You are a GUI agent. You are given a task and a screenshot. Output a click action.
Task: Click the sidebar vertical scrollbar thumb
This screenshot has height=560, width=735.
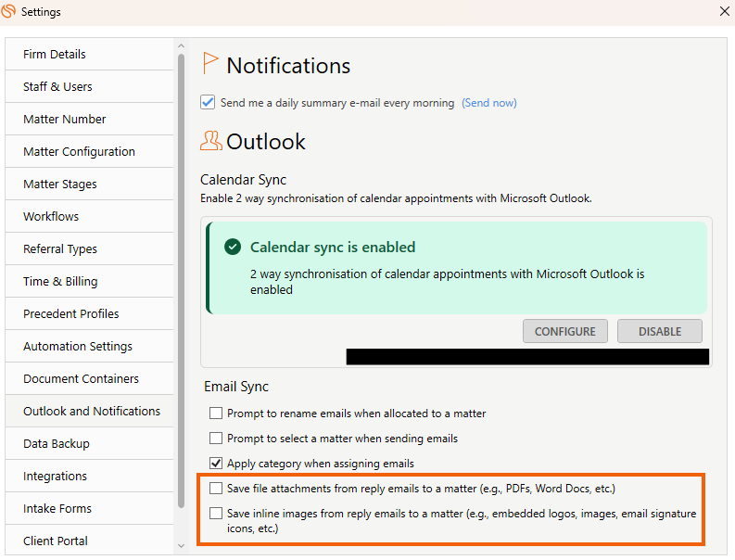(x=182, y=281)
